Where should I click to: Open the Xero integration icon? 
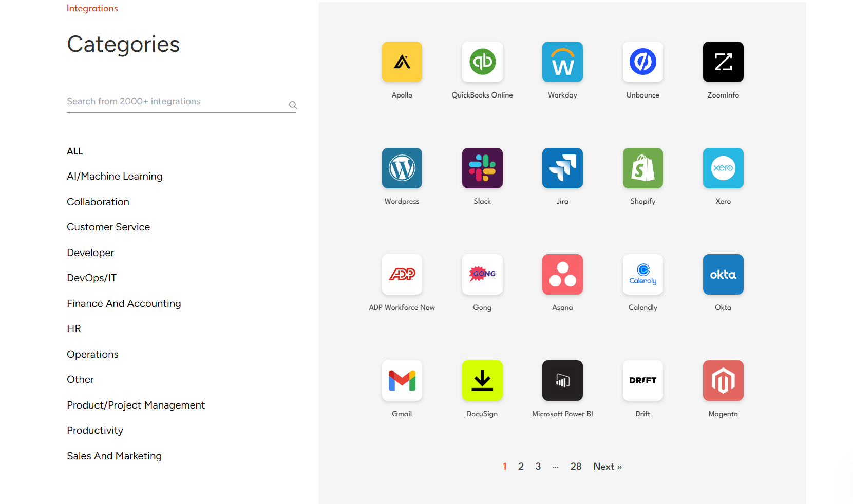click(723, 168)
